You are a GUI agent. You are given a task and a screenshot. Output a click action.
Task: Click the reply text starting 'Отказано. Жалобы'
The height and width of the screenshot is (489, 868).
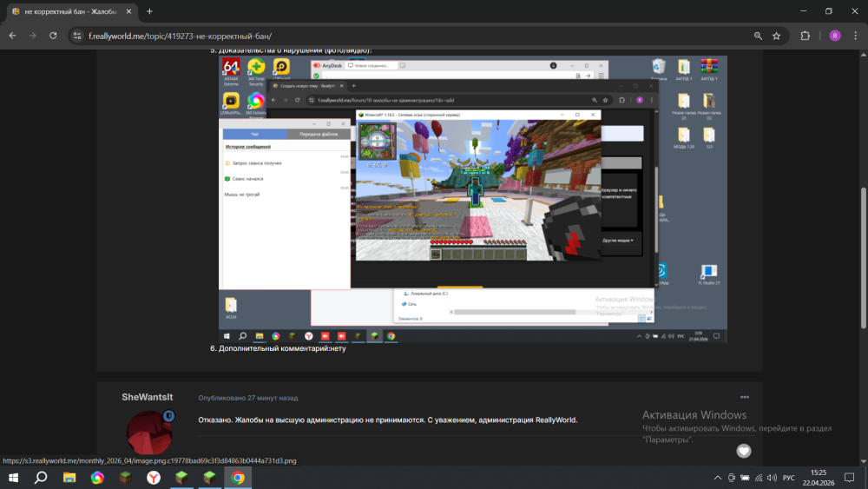(x=387, y=420)
